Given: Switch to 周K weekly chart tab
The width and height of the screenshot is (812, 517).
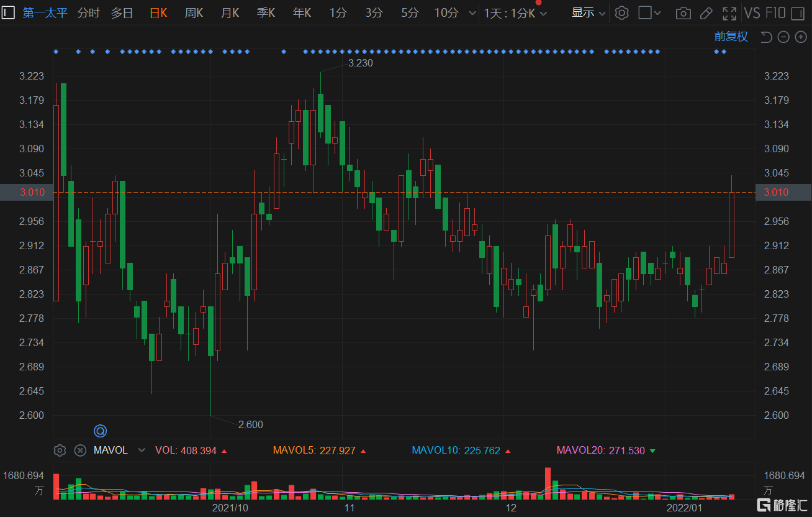Looking at the screenshot, I should [x=194, y=13].
